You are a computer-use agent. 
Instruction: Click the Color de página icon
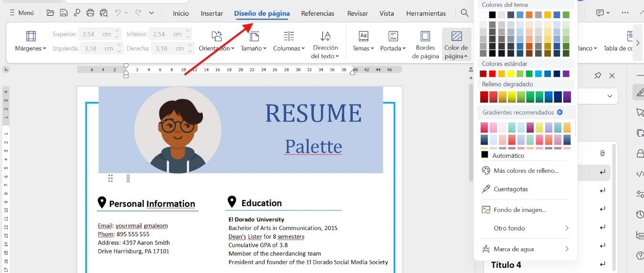click(456, 36)
